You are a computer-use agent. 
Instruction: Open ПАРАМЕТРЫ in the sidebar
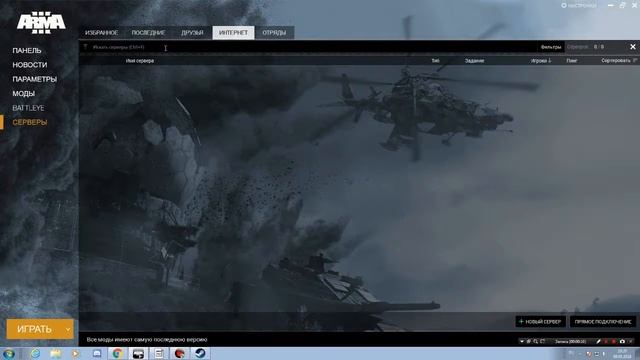click(34, 79)
